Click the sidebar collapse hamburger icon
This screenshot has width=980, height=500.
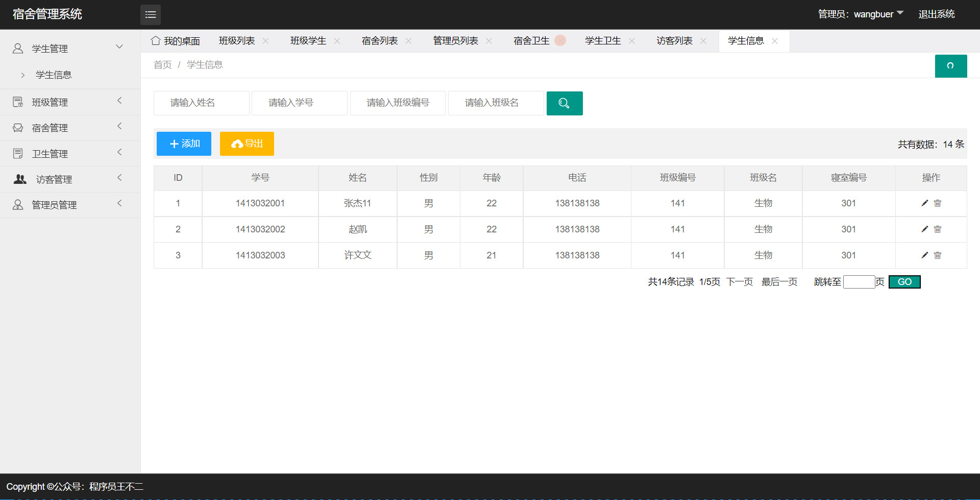coord(150,14)
